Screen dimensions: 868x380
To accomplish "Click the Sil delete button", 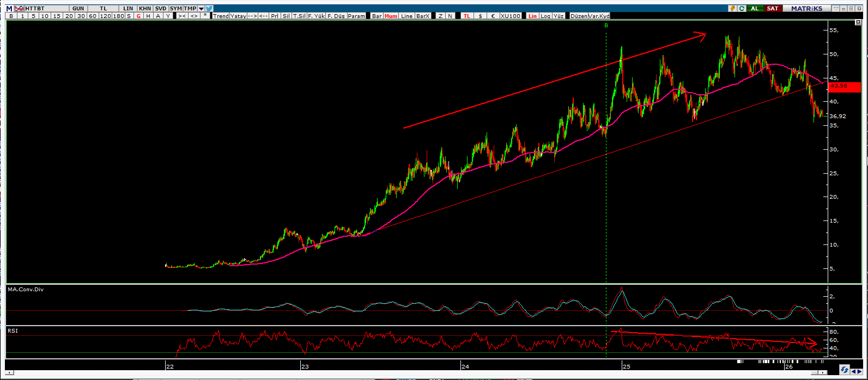I will (x=286, y=16).
